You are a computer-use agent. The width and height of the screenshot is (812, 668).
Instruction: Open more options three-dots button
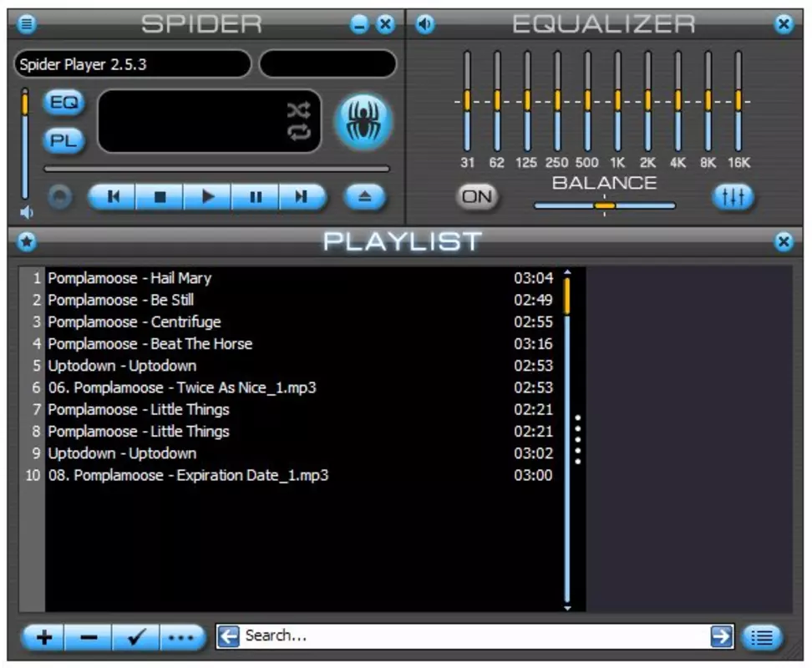[182, 637]
